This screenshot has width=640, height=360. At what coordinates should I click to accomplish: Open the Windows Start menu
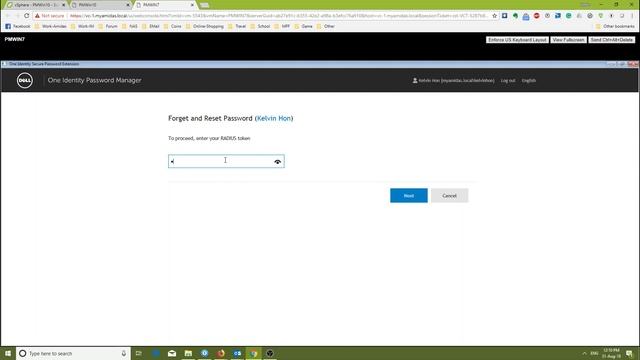(x=8, y=353)
